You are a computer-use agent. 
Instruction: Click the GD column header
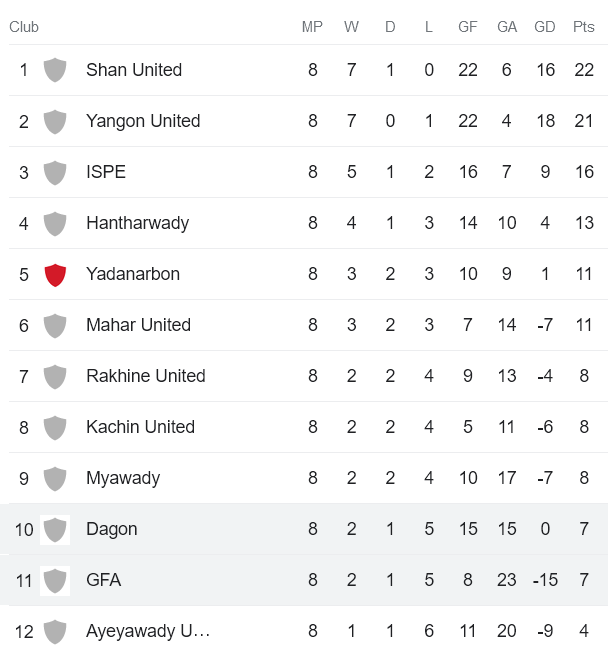545,27
